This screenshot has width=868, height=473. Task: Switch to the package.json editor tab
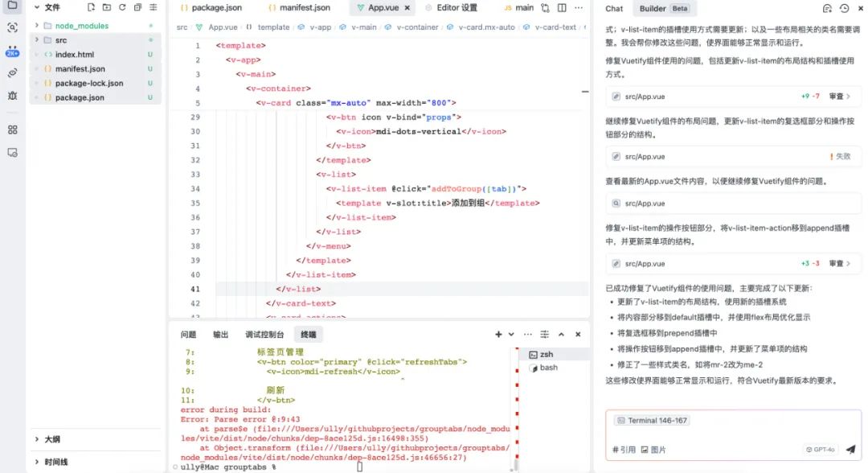pyautogui.click(x=211, y=8)
